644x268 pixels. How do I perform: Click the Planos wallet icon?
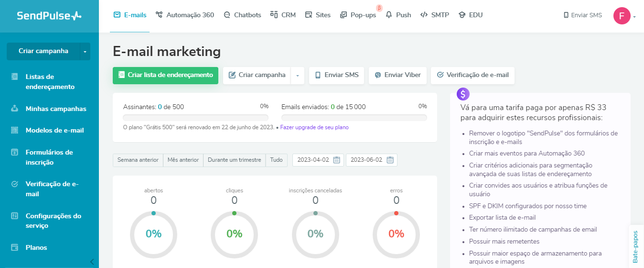15,247
